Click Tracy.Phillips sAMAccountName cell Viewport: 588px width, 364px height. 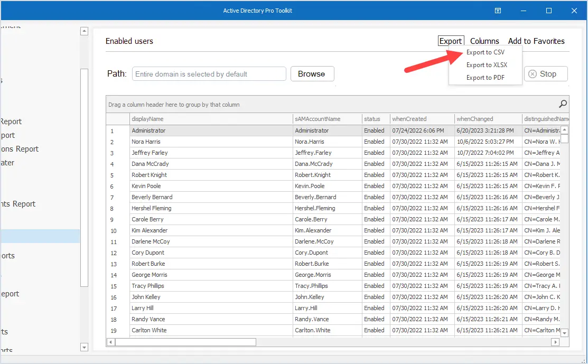coord(327,286)
